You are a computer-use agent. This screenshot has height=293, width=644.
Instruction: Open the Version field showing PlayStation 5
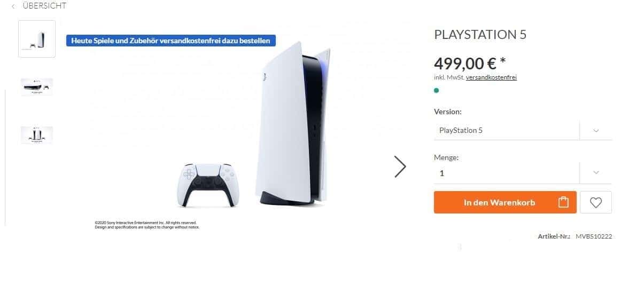click(x=506, y=130)
